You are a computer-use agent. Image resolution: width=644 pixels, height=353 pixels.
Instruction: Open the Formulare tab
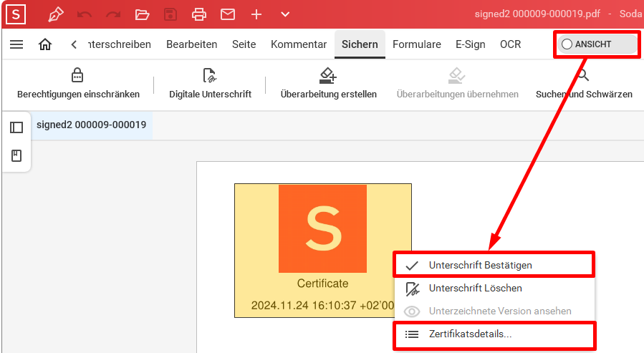point(417,44)
